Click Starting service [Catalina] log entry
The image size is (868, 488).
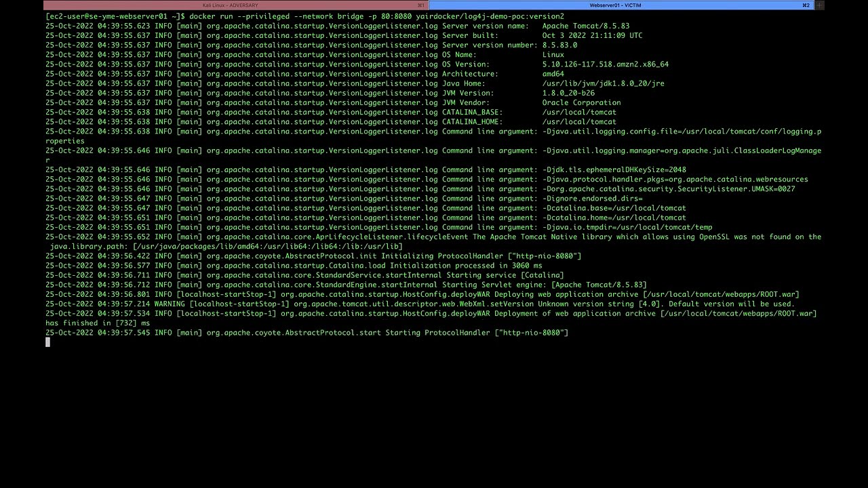[x=304, y=275]
